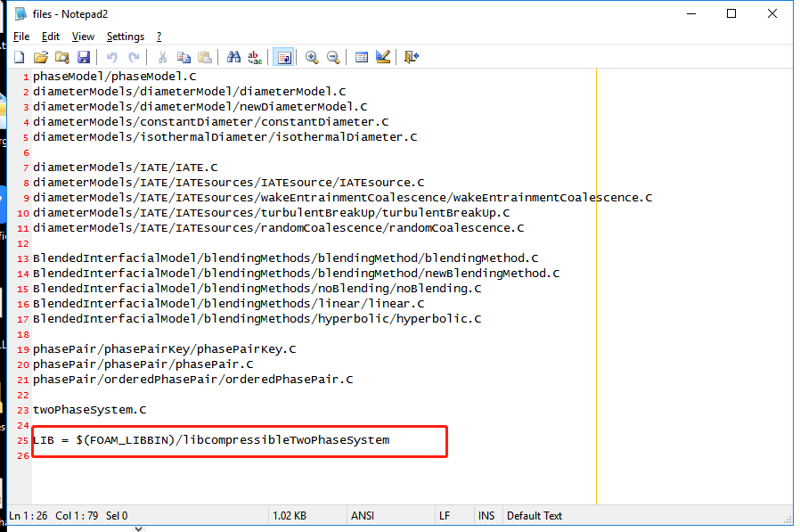Click the LF line ending status field

click(445, 515)
